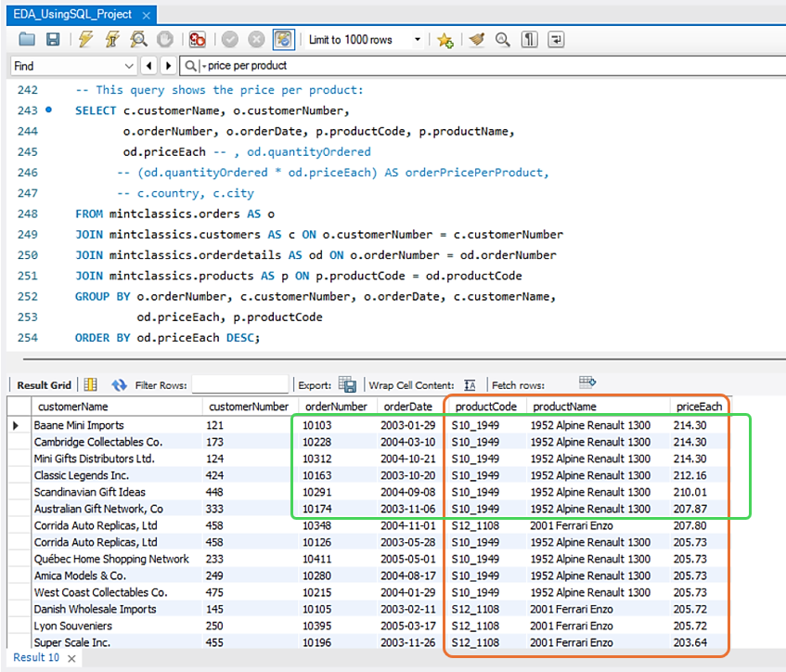Click the productName column header
Screen dimensions: 786x672
[598, 407]
